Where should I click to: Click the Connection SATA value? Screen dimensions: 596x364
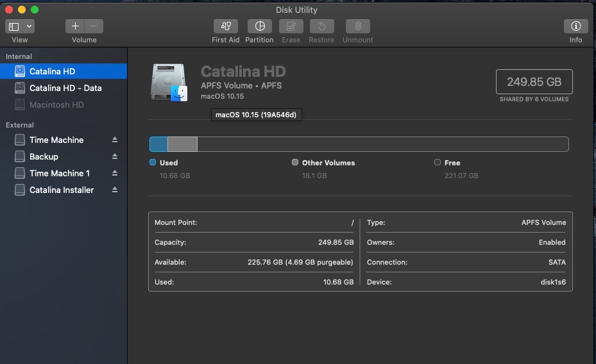point(557,262)
